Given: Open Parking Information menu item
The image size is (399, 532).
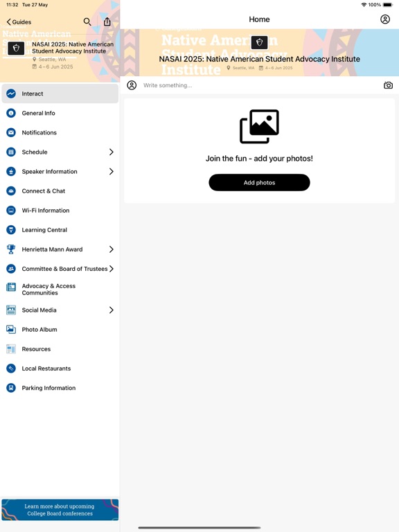Looking at the screenshot, I should pos(60,388).
